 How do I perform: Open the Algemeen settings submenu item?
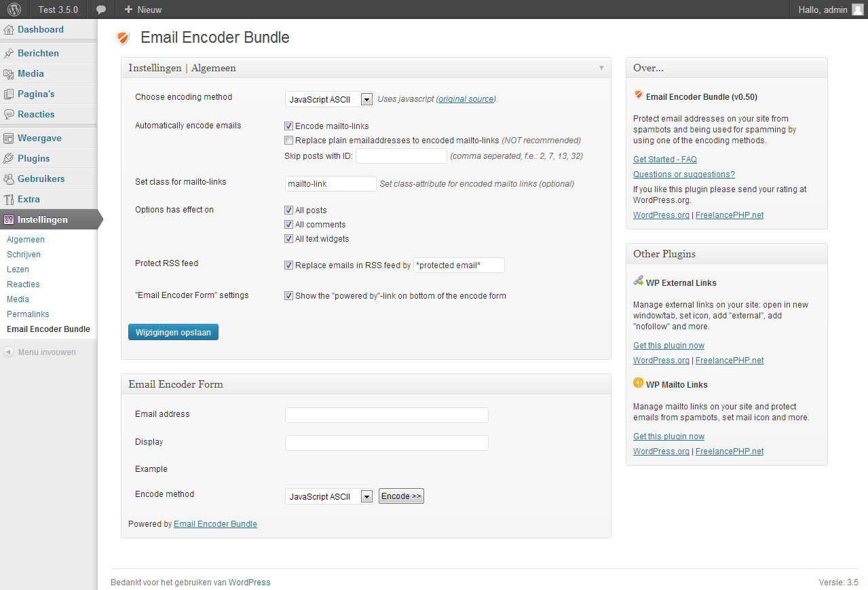click(x=26, y=240)
